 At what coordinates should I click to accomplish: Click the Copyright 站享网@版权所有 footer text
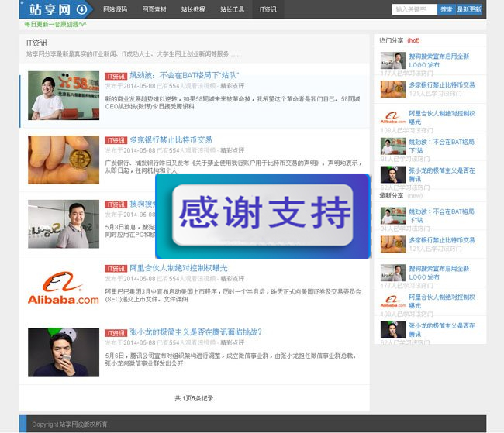(x=70, y=424)
